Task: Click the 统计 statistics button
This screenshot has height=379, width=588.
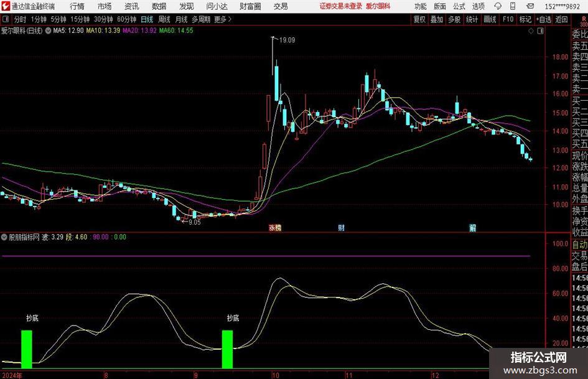Action: pyautogui.click(x=472, y=19)
